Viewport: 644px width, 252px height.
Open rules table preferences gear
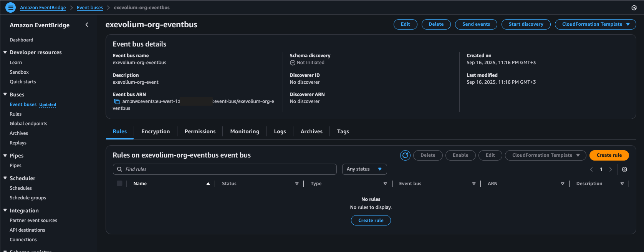[x=624, y=169]
